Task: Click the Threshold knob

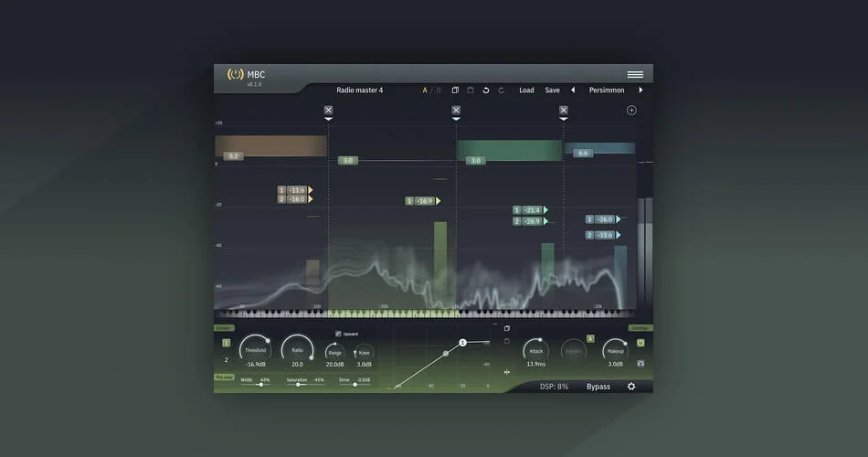Action: point(255,349)
